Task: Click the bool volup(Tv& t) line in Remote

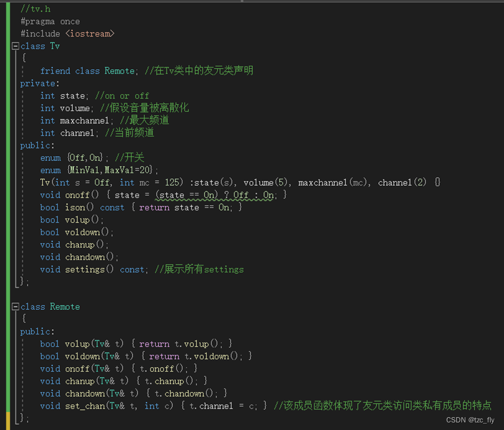Action: (136, 344)
